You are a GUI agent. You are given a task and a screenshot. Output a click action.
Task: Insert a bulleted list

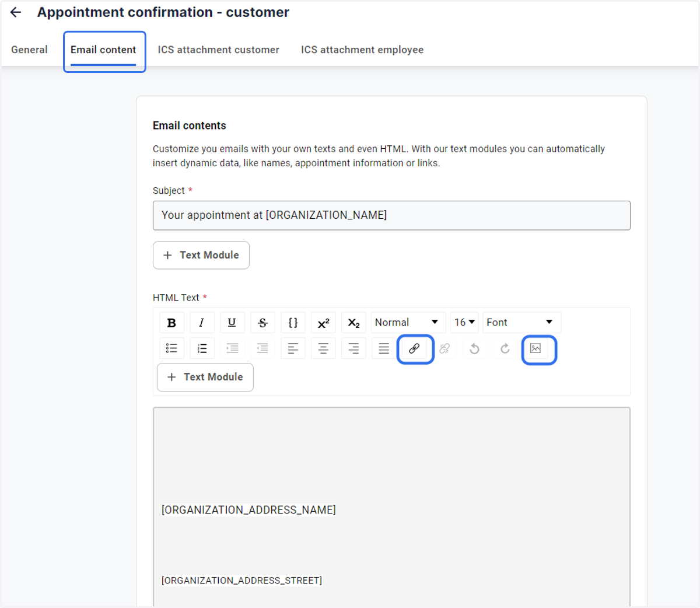(171, 348)
